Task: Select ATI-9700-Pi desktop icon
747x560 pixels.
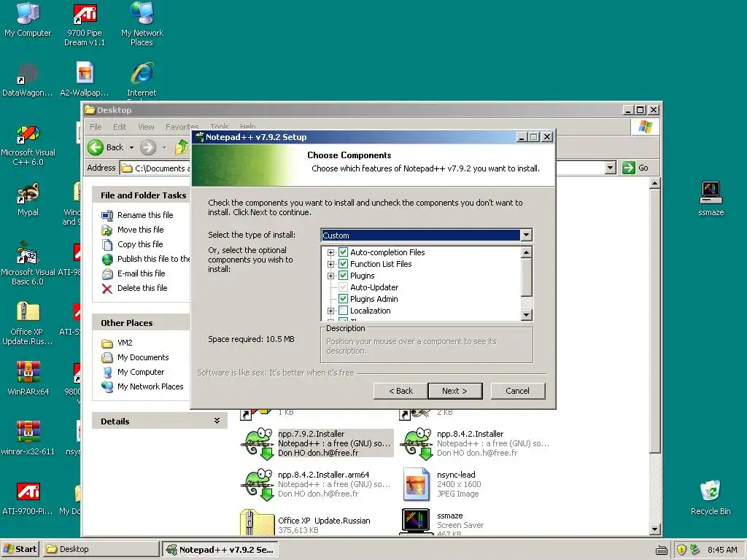Action: click(x=28, y=498)
